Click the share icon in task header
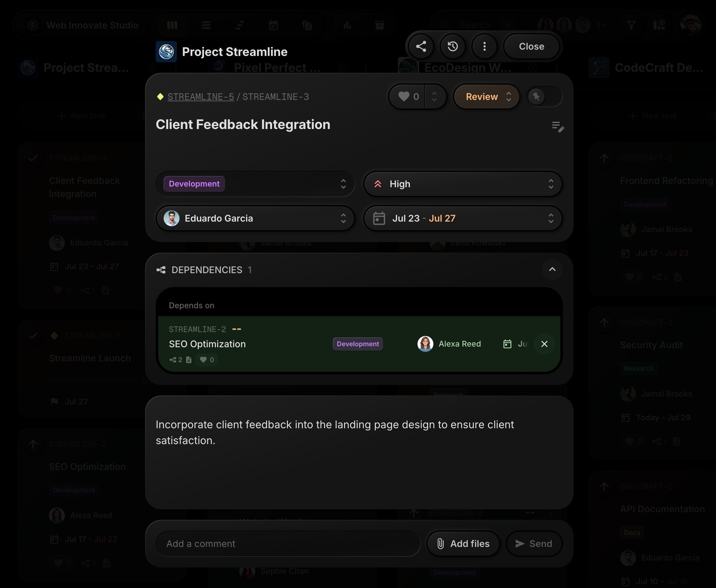716x588 pixels. click(x=421, y=47)
